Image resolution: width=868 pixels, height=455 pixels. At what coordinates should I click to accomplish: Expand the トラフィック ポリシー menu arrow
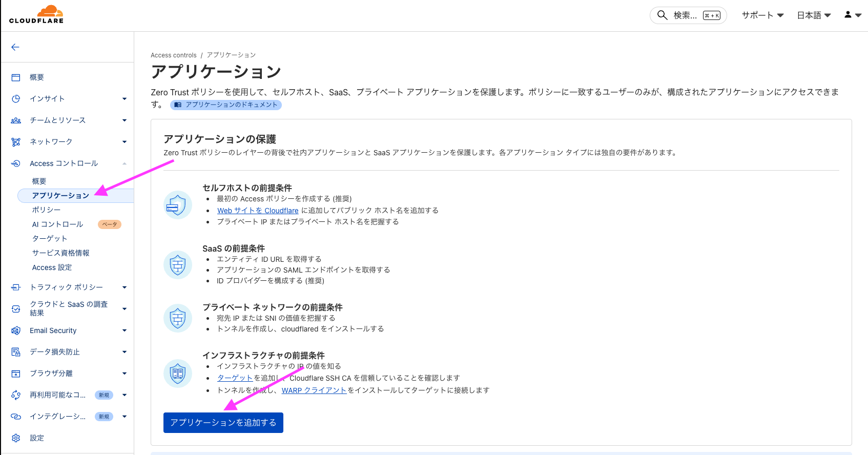point(125,287)
